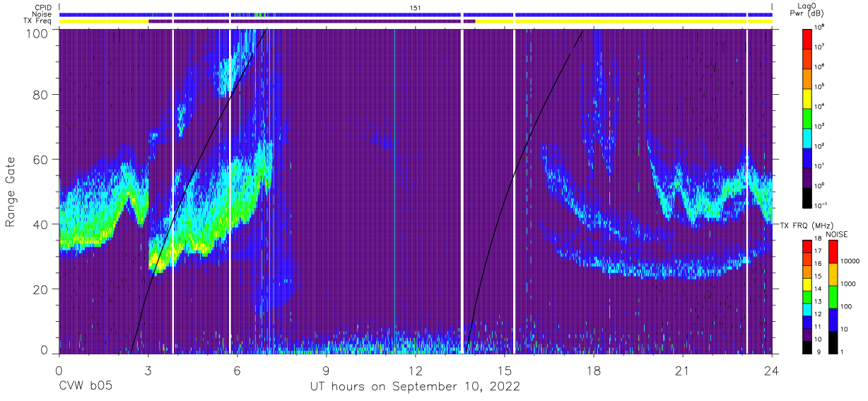The width and height of the screenshot is (868, 401).
Task: Click the x-axis tick label 9
Action: [x=327, y=371]
